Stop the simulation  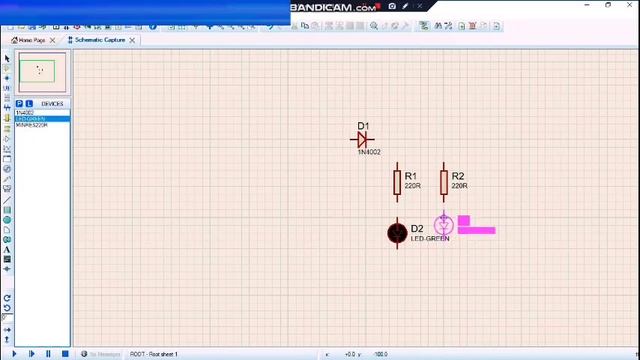(65, 354)
